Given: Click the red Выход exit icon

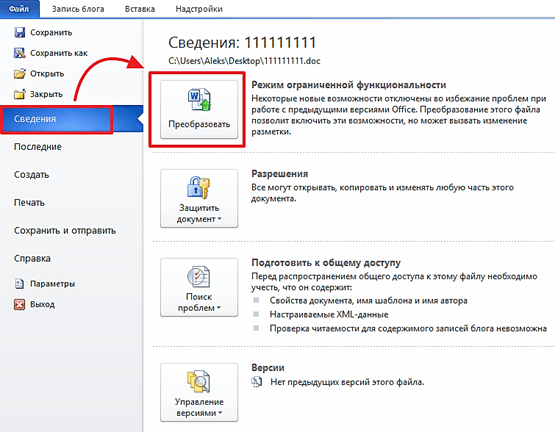Looking at the screenshot, I should [19, 304].
